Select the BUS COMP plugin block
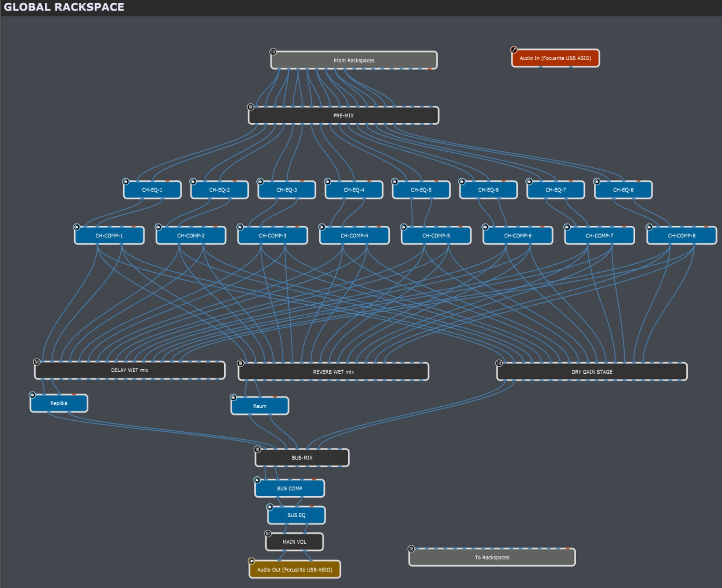The height and width of the screenshot is (588, 722). click(x=290, y=489)
